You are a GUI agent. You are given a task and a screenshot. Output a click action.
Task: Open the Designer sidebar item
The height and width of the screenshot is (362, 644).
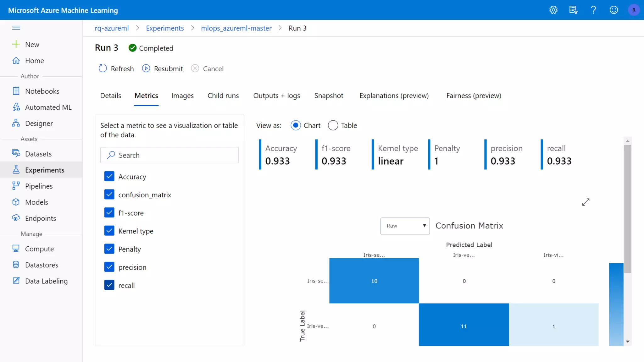39,123
